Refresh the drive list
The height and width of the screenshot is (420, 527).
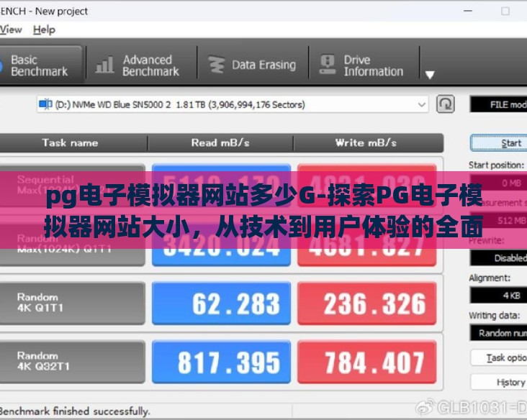(x=446, y=104)
